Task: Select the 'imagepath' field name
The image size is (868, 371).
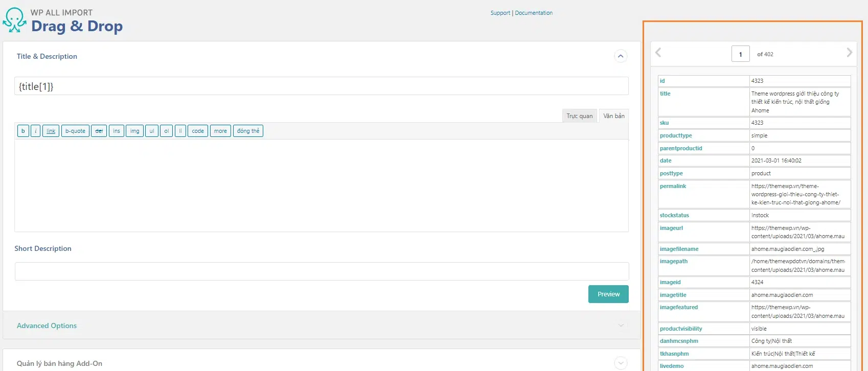Action: click(x=674, y=261)
